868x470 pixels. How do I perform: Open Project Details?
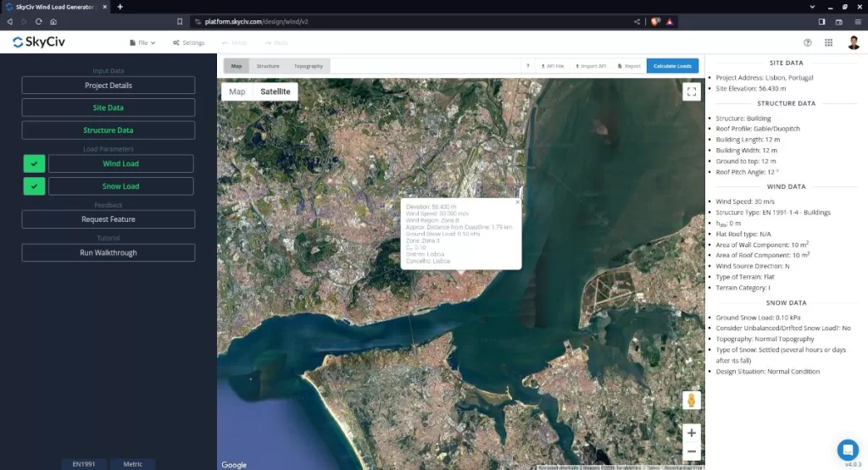(108, 86)
